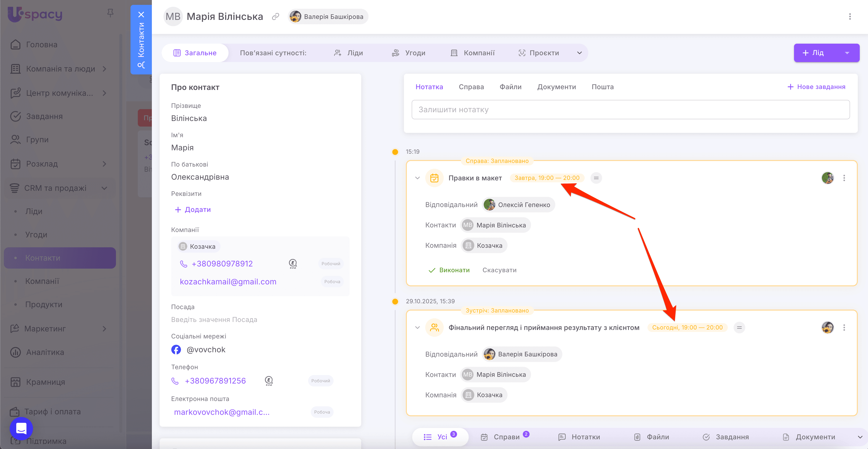Viewport: 868px width, 449px height.
Task: Open linked Компанії tab
Action: [x=472, y=53]
